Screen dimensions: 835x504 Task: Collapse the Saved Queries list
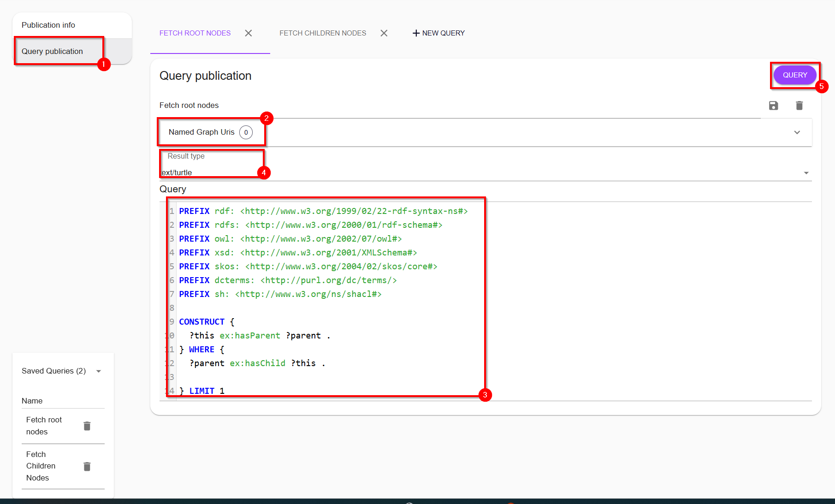[x=98, y=371]
